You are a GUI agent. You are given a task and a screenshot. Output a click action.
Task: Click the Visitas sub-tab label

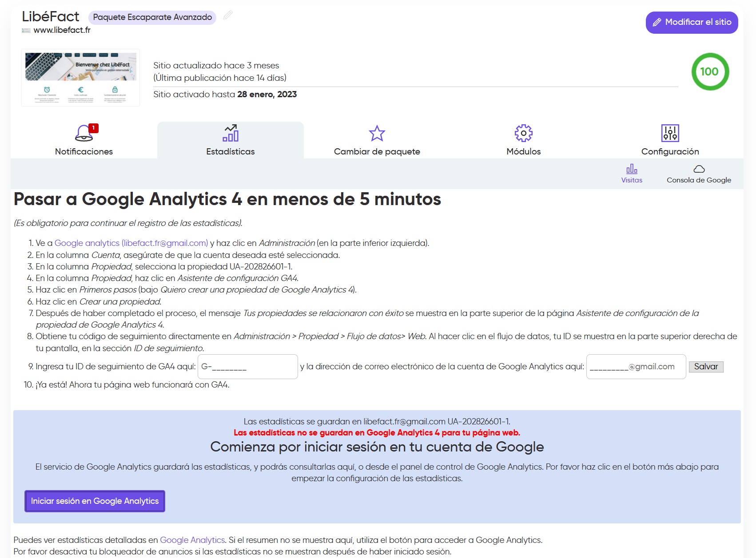tap(632, 180)
